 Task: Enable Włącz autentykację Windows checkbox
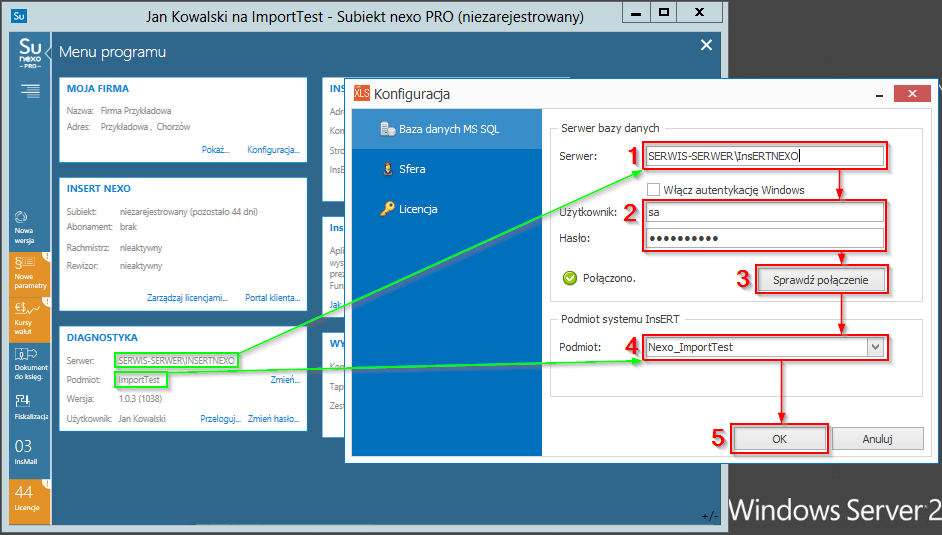pyautogui.click(x=653, y=190)
